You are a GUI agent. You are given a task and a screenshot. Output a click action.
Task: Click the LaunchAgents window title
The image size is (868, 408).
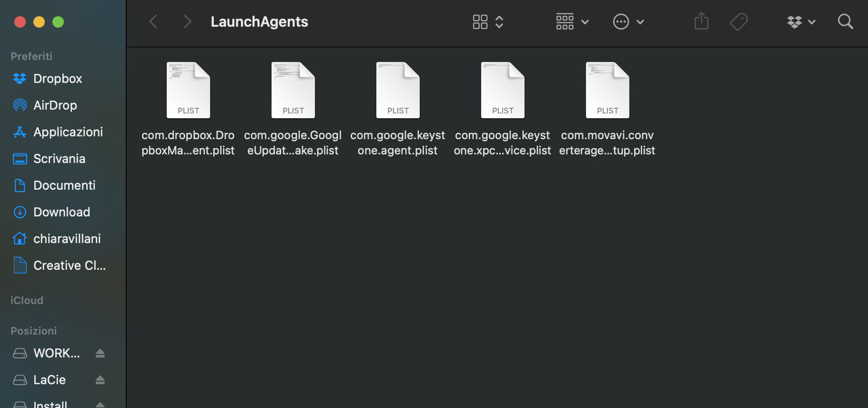pos(259,21)
